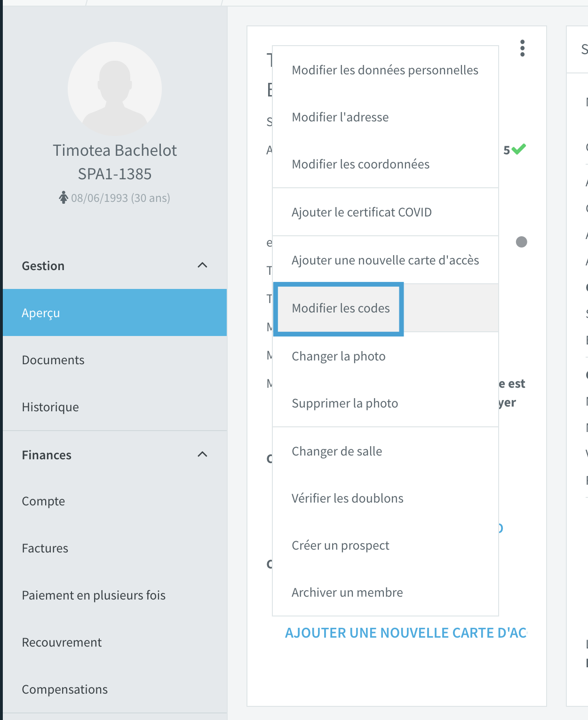588x720 pixels.
Task: Click Ajouter une nouvelle carte d'accès link
Action: click(406, 633)
